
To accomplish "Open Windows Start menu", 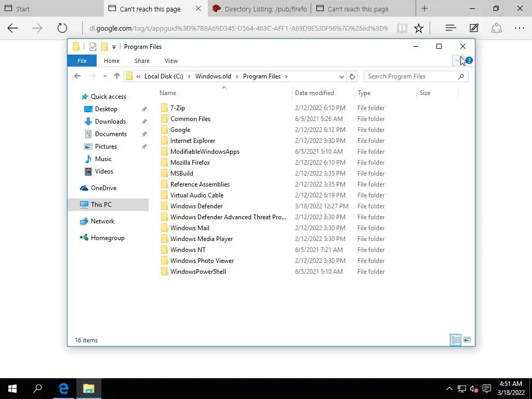I will point(12,389).
